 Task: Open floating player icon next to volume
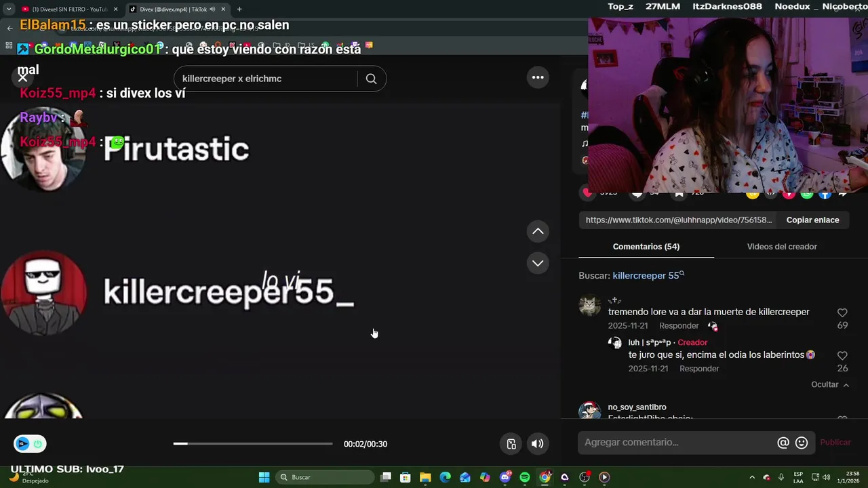click(x=511, y=444)
